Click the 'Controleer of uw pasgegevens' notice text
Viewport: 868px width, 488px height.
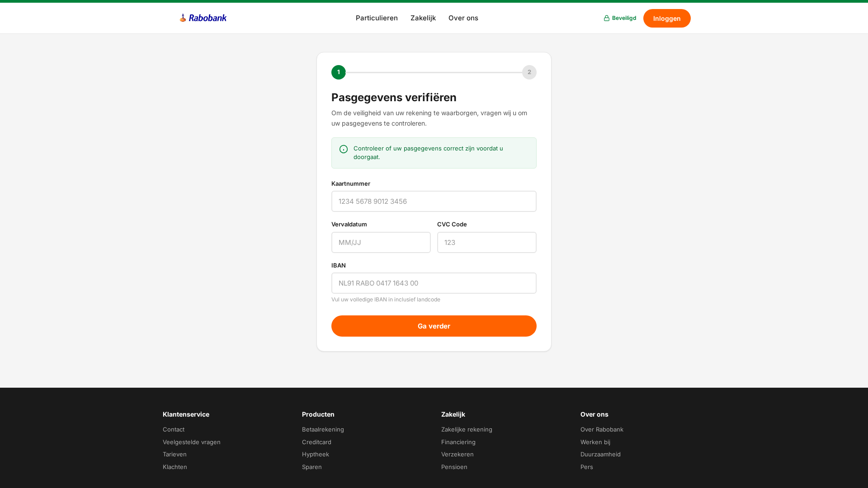(428, 153)
